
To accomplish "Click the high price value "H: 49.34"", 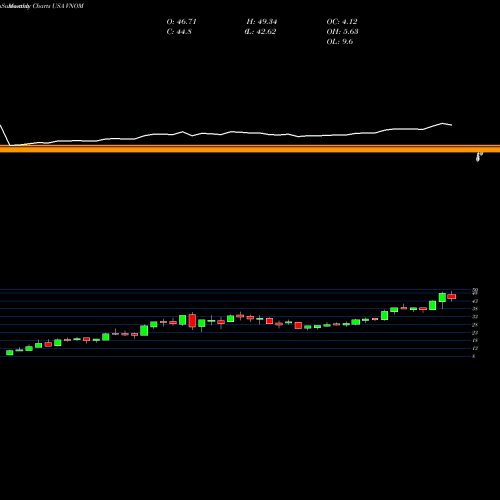I will pyautogui.click(x=262, y=22).
